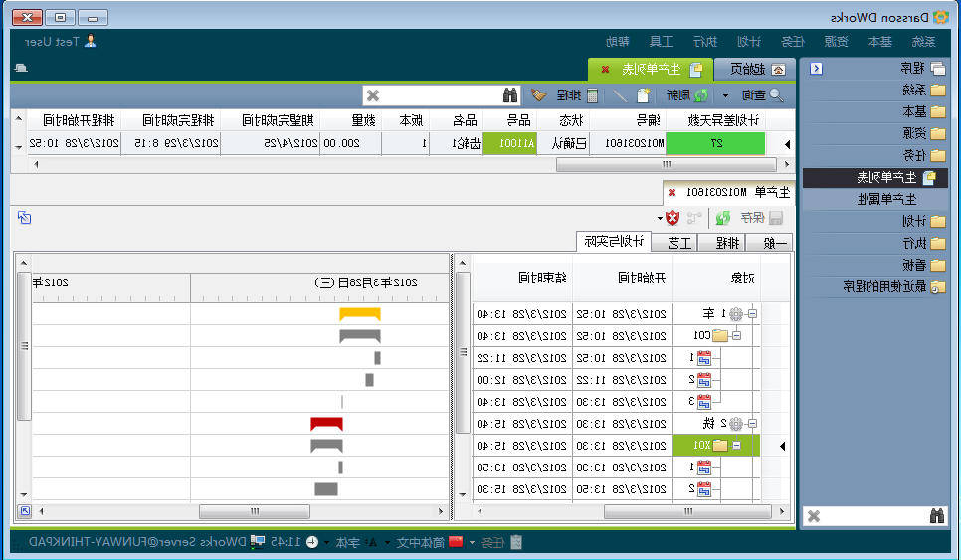Click the 刷新 refresh icon in list toolbar
The height and width of the screenshot is (560, 961).
pyautogui.click(x=700, y=95)
